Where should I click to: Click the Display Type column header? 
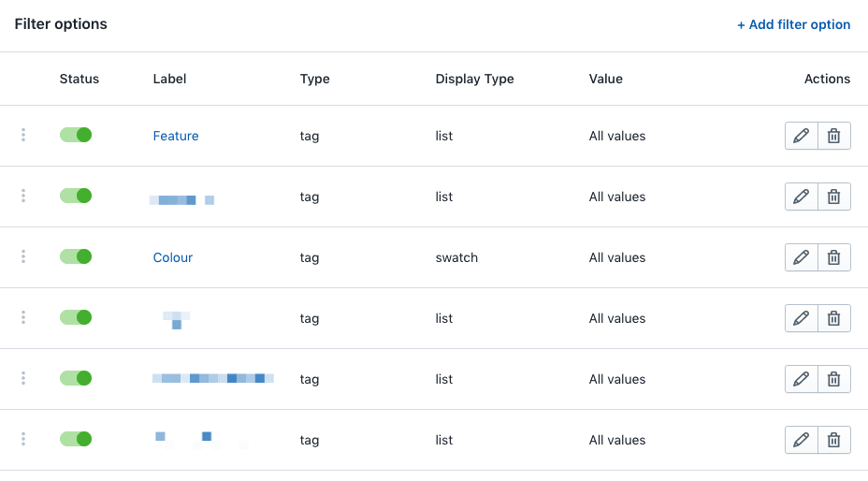(x=475, y=79)
